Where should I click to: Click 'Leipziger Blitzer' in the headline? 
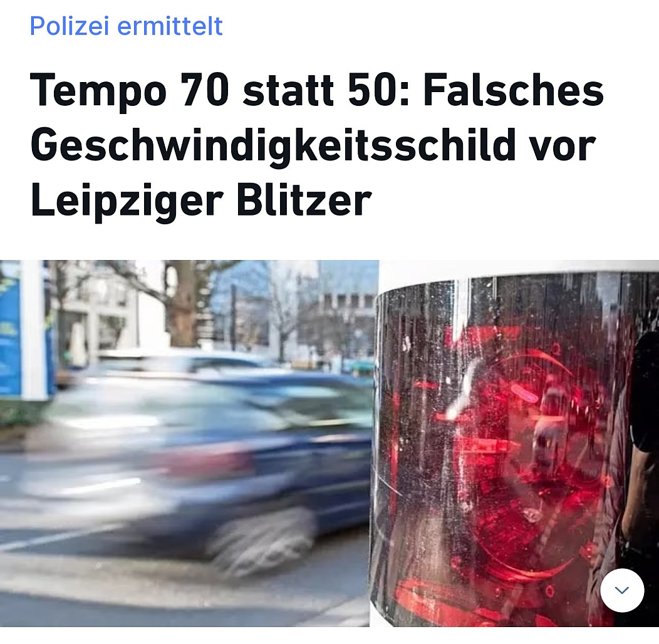pyautogui.click(x=201, y=200)
